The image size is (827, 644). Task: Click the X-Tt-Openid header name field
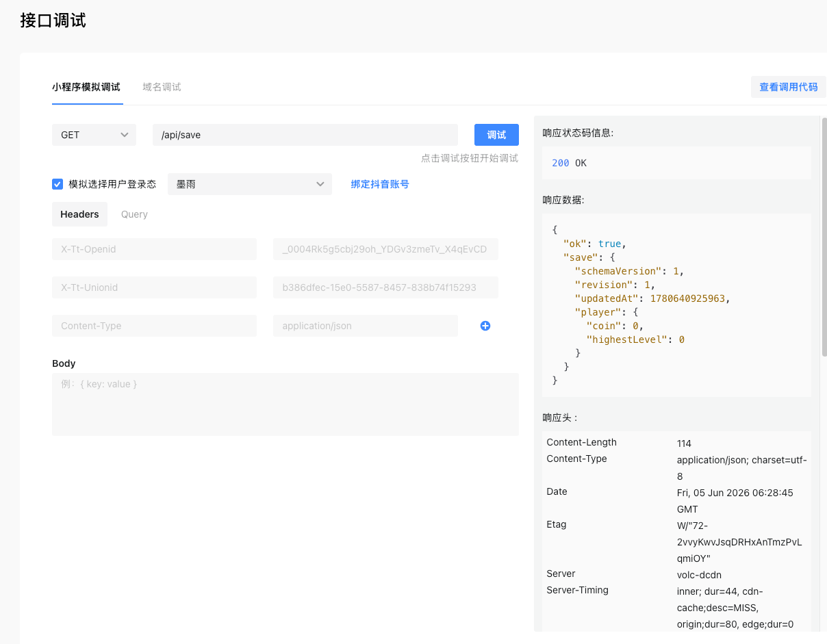(154, 249)
